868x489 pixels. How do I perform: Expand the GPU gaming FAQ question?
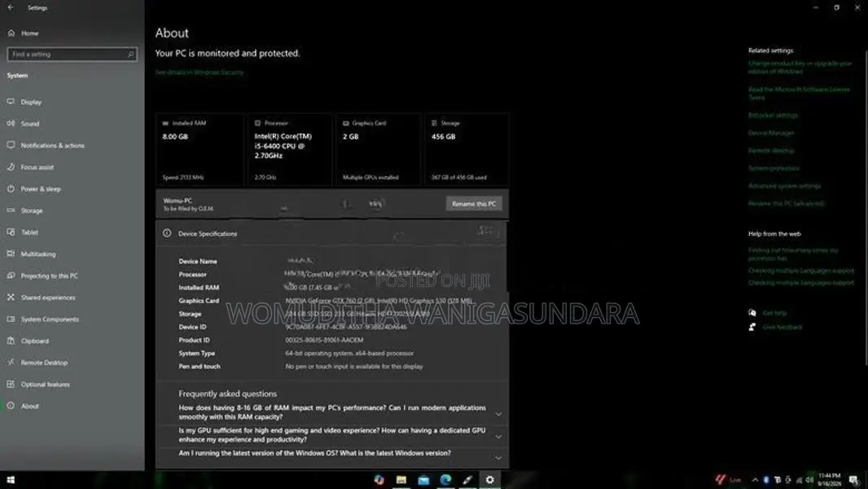[x=332, y=434]
